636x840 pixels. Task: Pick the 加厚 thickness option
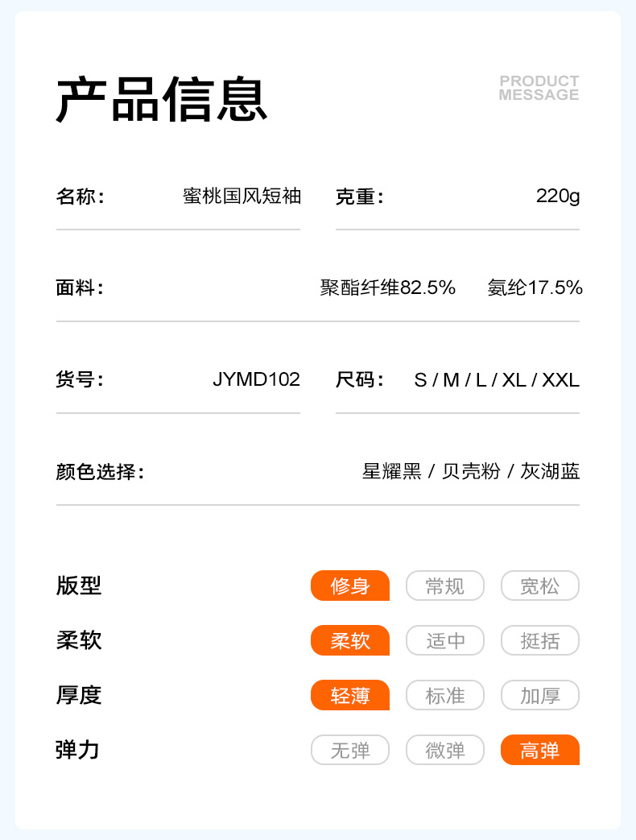(x=539, y=696)
